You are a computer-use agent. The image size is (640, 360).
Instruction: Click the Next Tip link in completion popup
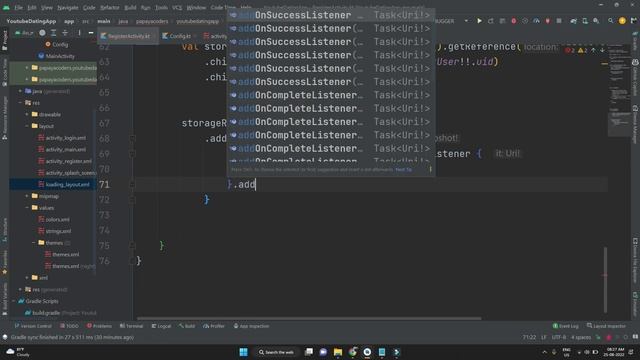click(x=403, y=170)
